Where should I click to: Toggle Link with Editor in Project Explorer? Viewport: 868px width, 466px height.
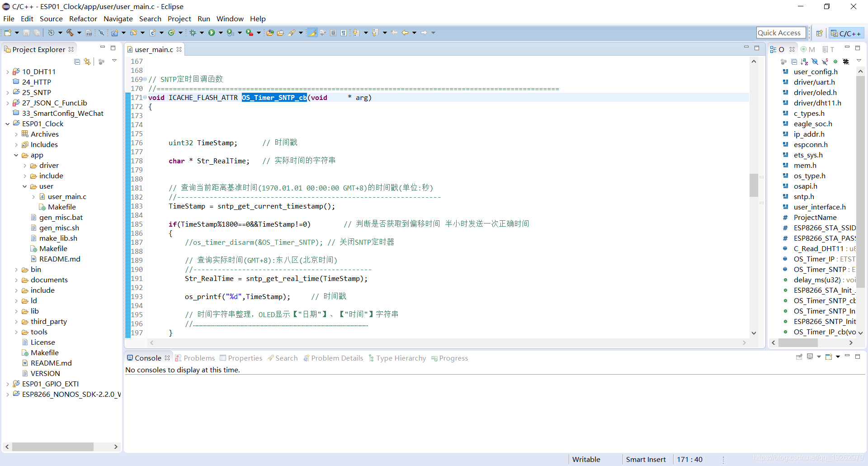pyautogui.click(x=87, y=62)
